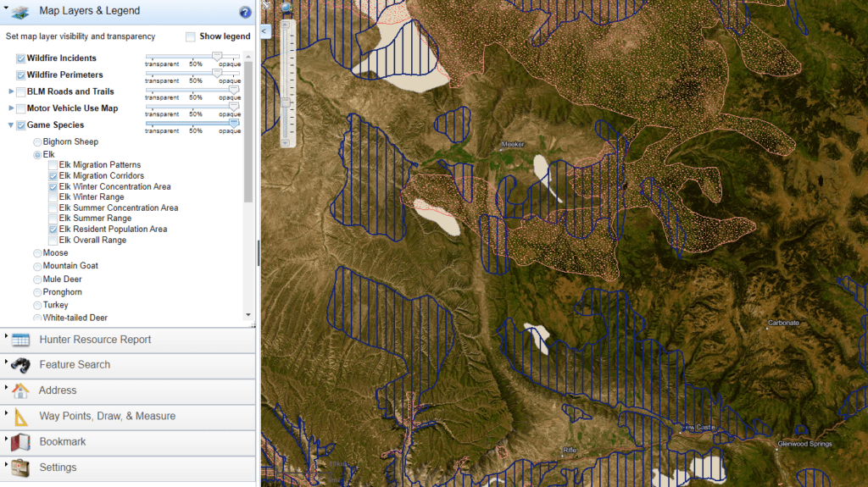Click the globe full-extent icon on map

[x=287, y=7]
